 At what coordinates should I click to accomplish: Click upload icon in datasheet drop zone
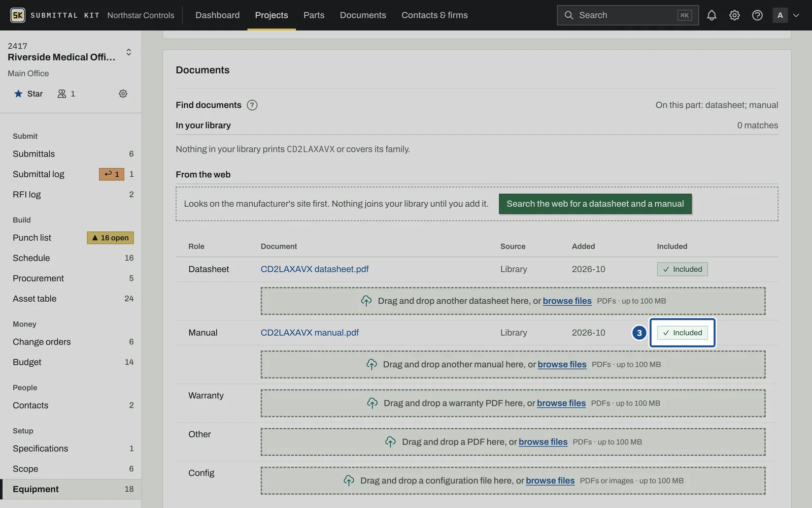(366, 301)
